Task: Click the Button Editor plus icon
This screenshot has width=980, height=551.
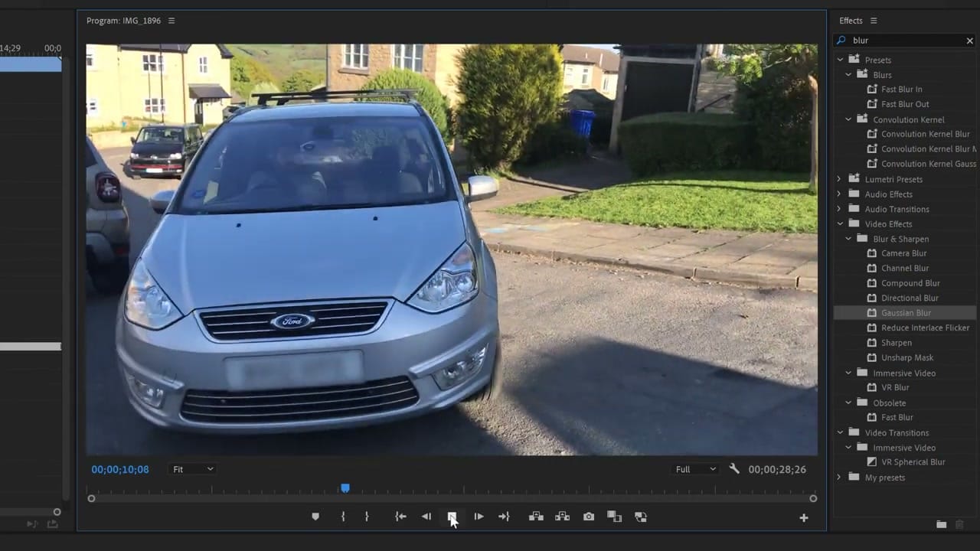Action: point(803,517)
